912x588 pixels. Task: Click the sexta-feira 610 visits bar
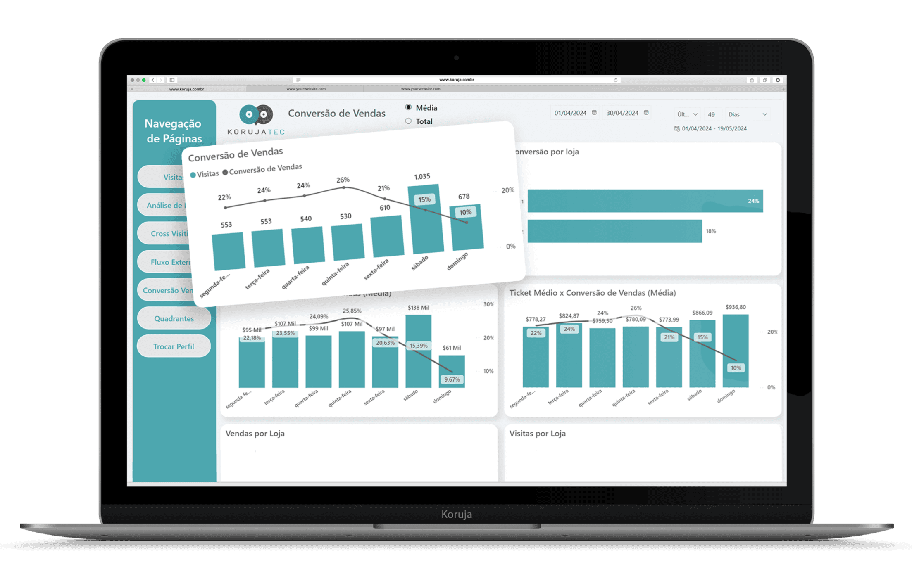(387, 236)
